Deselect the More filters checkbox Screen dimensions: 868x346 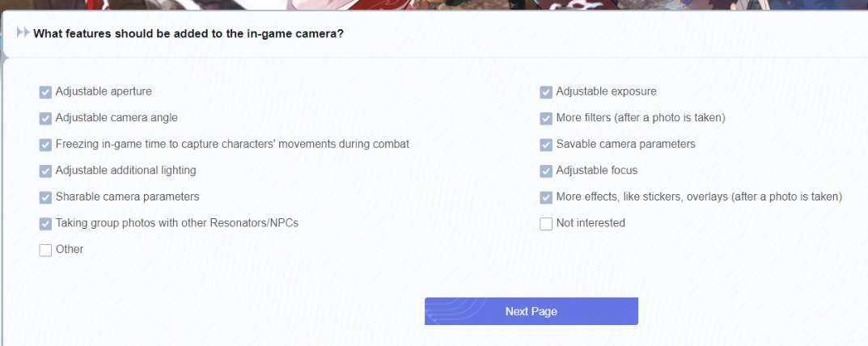pos(546,118)
